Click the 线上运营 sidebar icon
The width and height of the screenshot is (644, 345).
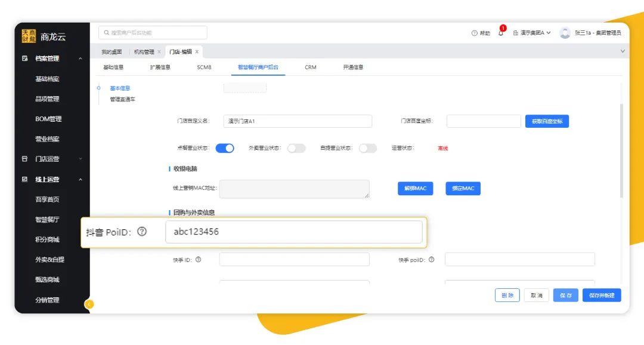pyautogui.click(x=24, y=179)
